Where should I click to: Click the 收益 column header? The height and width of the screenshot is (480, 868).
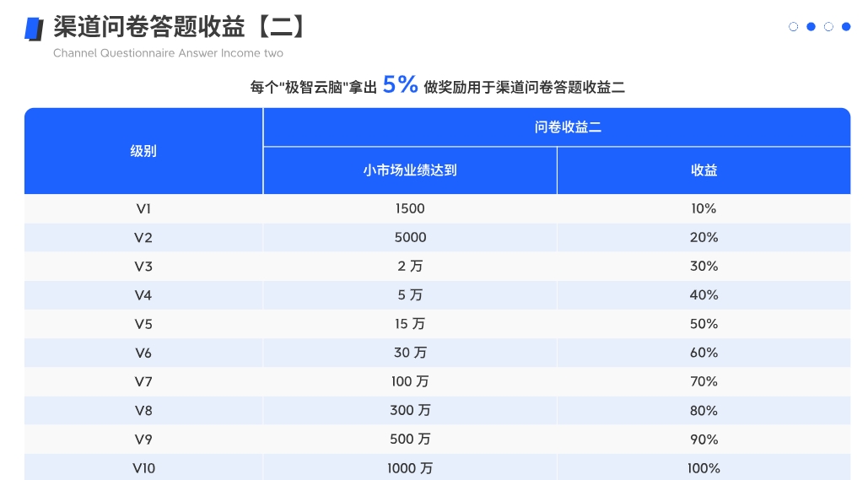point(704,170)
